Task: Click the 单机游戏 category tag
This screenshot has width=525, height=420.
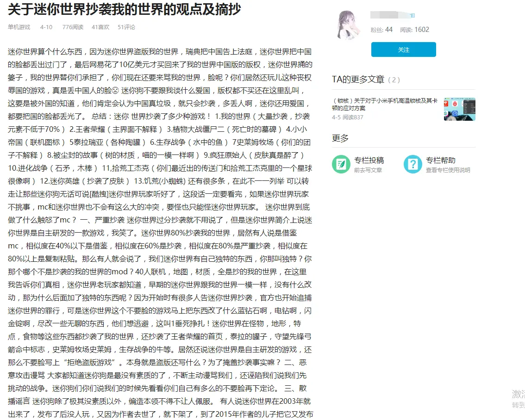Action: pyautogui.click(x=19, y=27)
